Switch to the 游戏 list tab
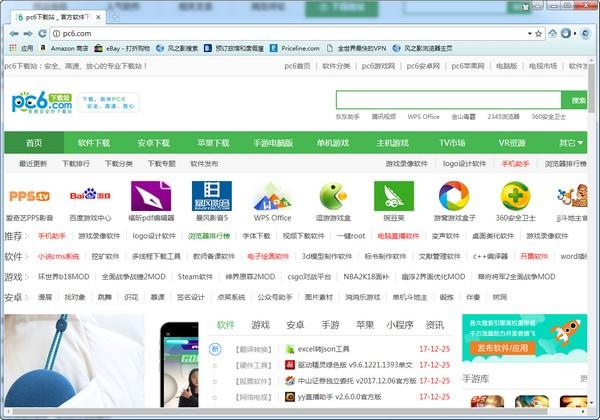Viewport: 600px width, 420px height. pyautogui.click(x=261, y=325)
